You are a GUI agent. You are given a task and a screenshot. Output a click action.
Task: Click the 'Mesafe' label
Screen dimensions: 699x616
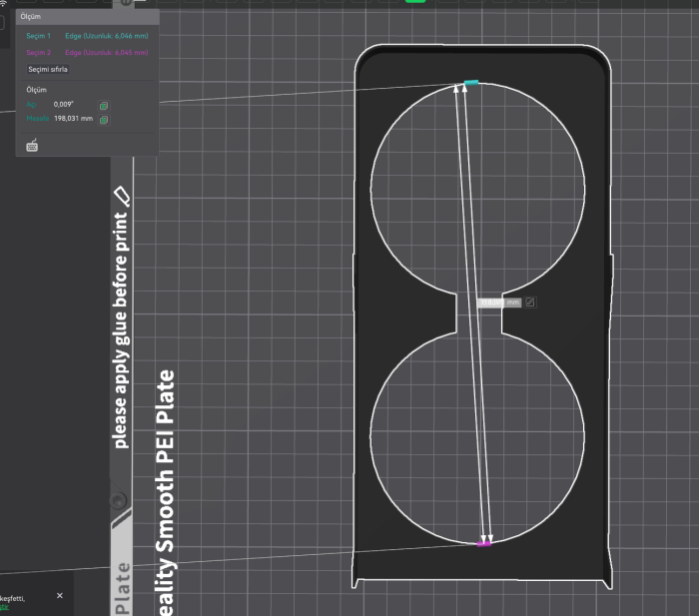click(38, 119)
